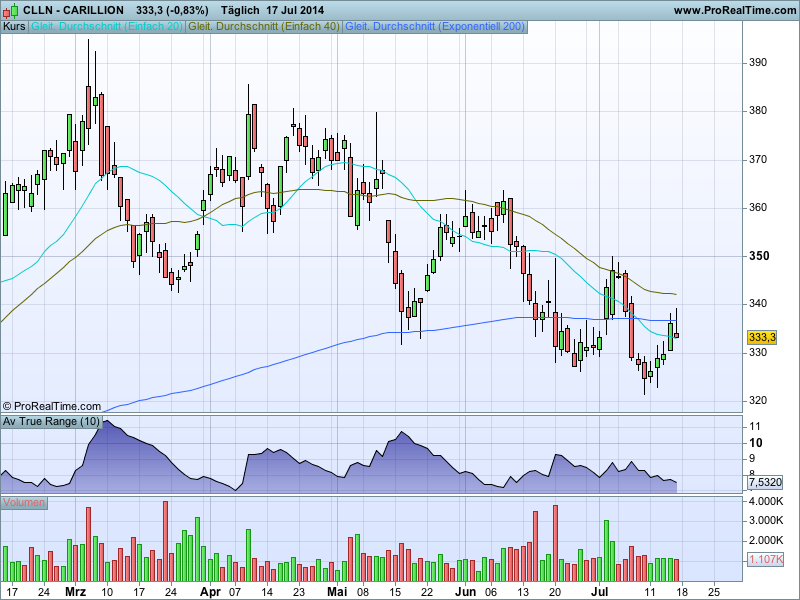Click the Täglich timeframe label
The height and width of the screenshot is (600, 800).
pos(240,10)
